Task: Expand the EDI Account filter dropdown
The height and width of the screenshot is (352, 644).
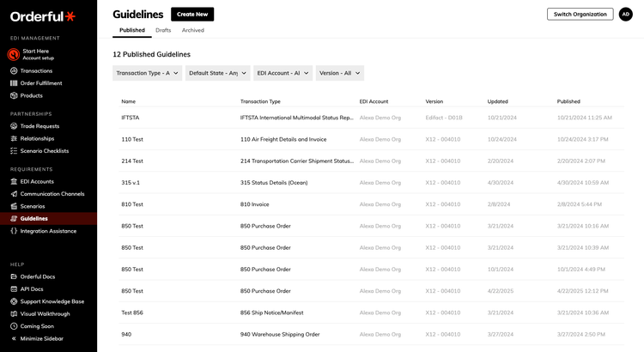Action: click(283, 74)
